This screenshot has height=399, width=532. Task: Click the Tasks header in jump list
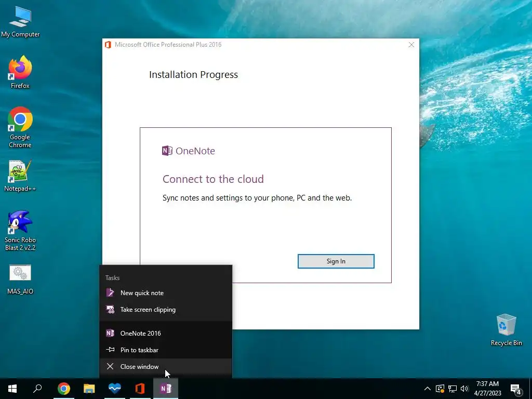coord(112,278)
